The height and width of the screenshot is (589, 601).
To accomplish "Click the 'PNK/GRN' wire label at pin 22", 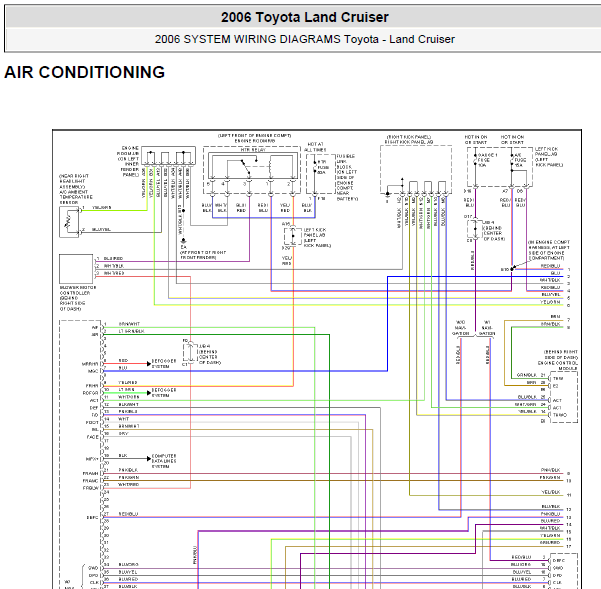I will click(128, 477).
